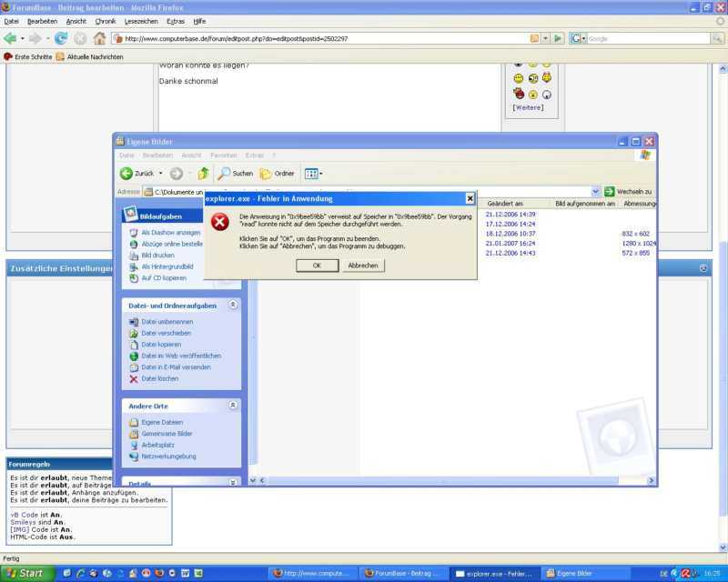Expand the Details panel
Screen dimensions: 728x582
[x=233, y=483]
